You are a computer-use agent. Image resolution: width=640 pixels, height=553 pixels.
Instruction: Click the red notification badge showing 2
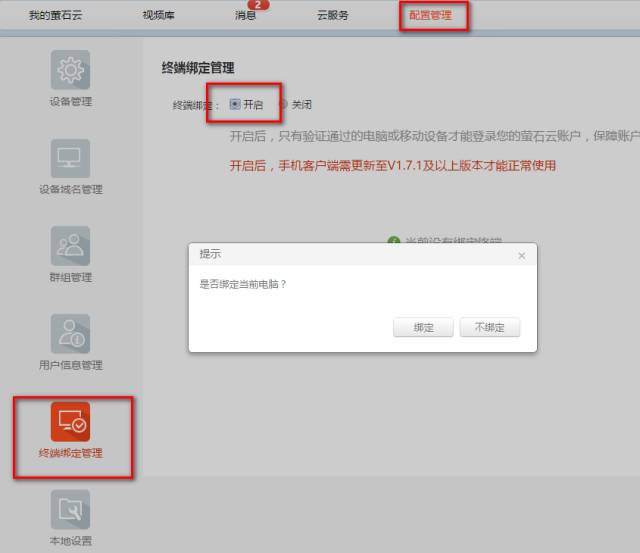coord(258,5)
